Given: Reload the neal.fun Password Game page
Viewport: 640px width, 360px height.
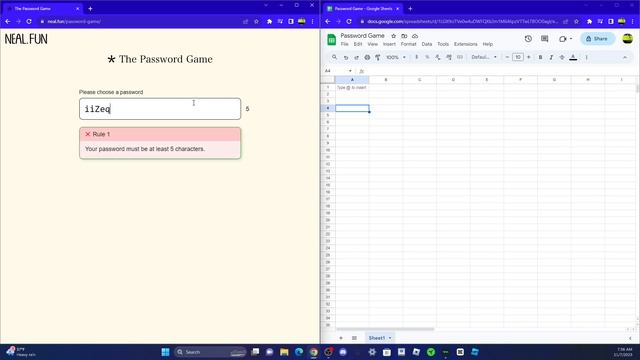Looking at the screenshot, I should [29, 21].
